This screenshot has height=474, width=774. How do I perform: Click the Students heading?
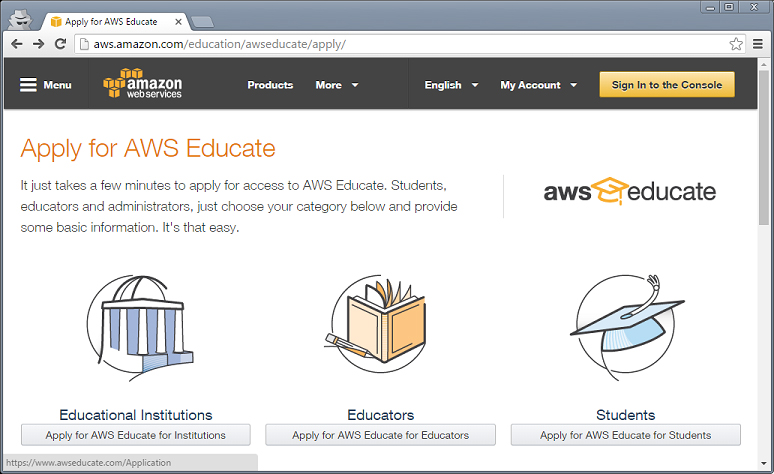pyautogui.click(x=625, y=415)
